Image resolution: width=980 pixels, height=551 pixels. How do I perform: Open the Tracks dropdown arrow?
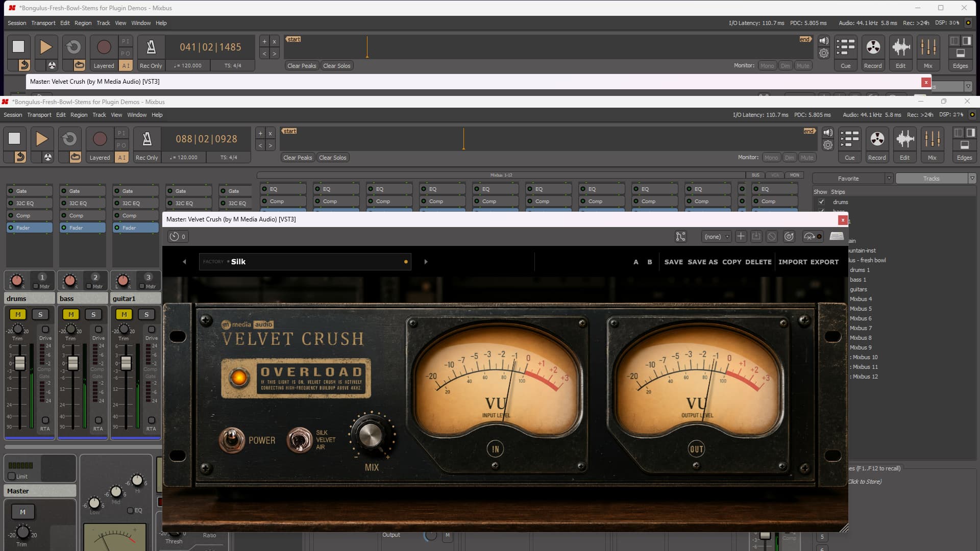[972, 179]
